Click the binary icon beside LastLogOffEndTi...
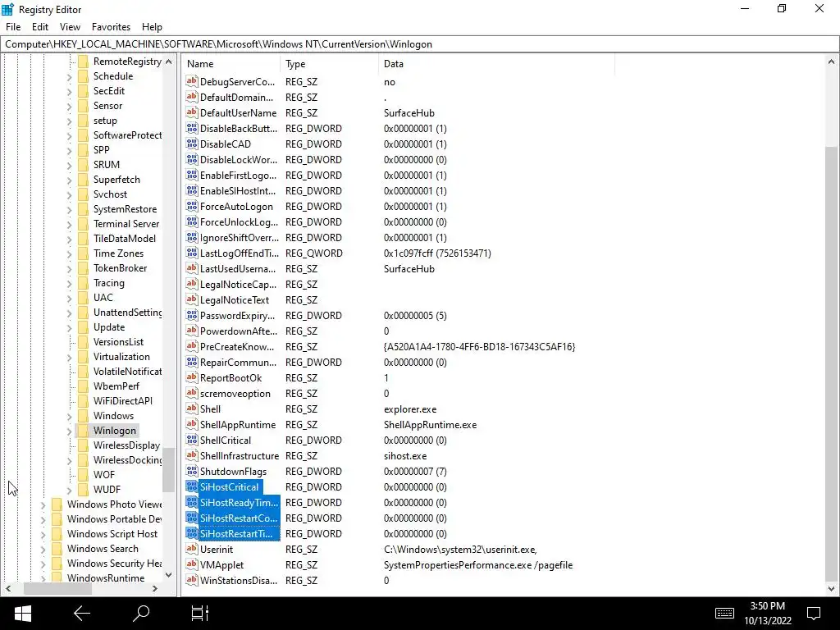 pyautogui.click(x=192, y=253)
